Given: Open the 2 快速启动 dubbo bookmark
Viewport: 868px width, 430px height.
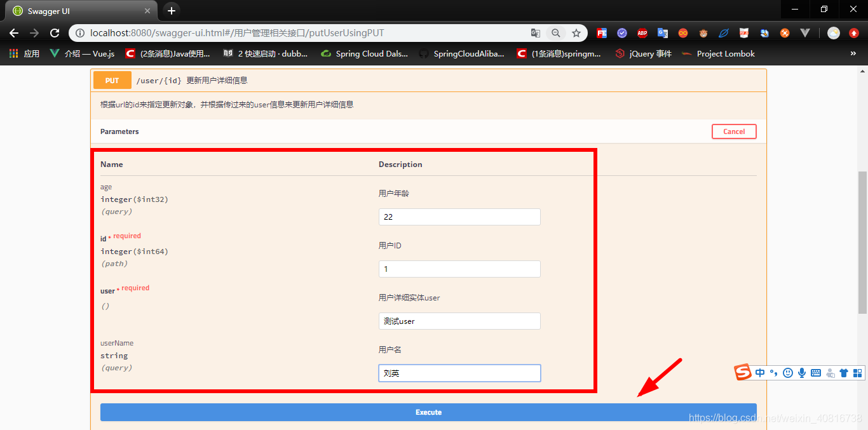Looking at the screenshot, I should click(x=266, y=54).
